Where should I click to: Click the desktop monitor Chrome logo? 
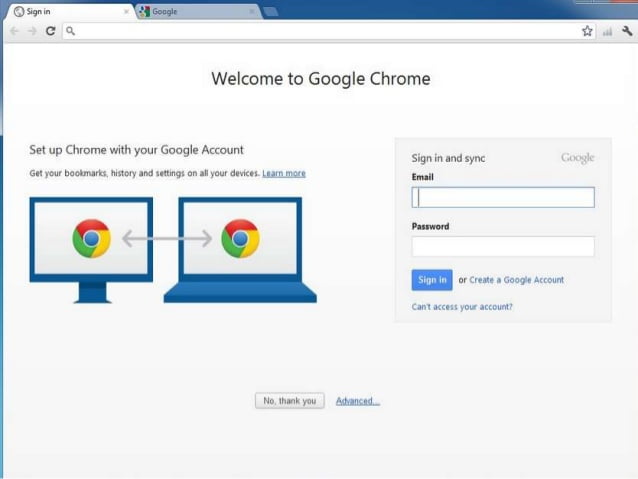(x=92, y=238)
